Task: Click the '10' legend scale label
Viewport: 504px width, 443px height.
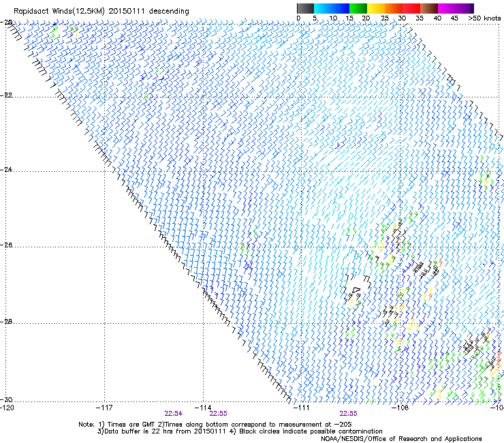Action: pyautogui.click(x=333, y=18)
